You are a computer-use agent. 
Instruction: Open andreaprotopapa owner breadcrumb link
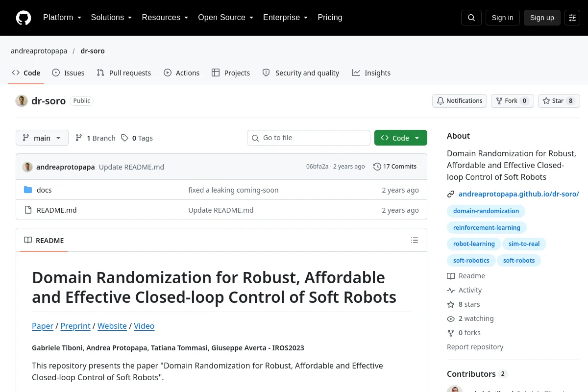(x=39, y=51)
